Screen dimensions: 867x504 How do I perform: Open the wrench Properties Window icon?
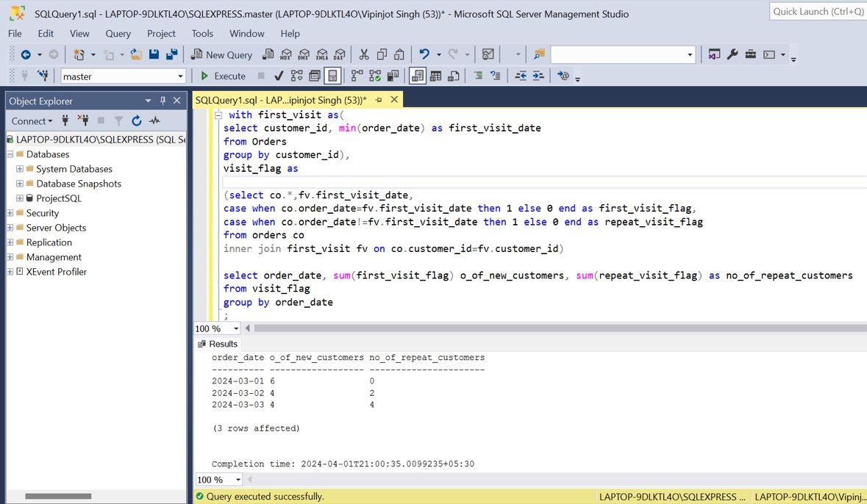732,54
